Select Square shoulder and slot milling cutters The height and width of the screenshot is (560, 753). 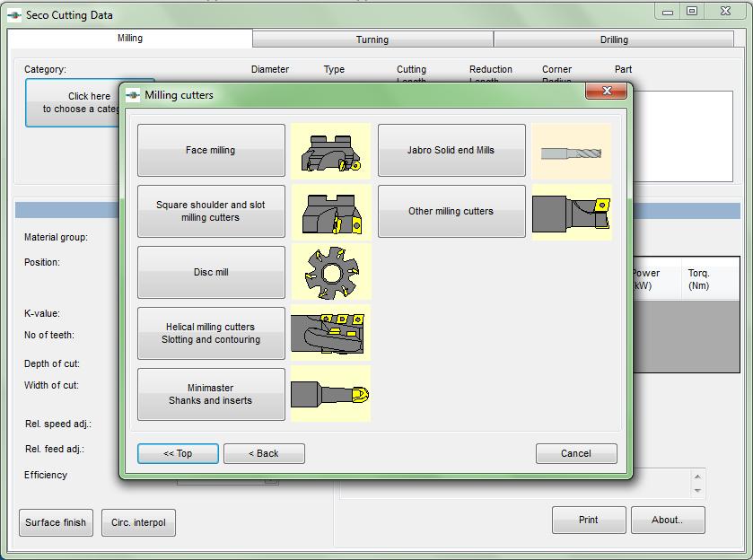click(x=211, y=211)
